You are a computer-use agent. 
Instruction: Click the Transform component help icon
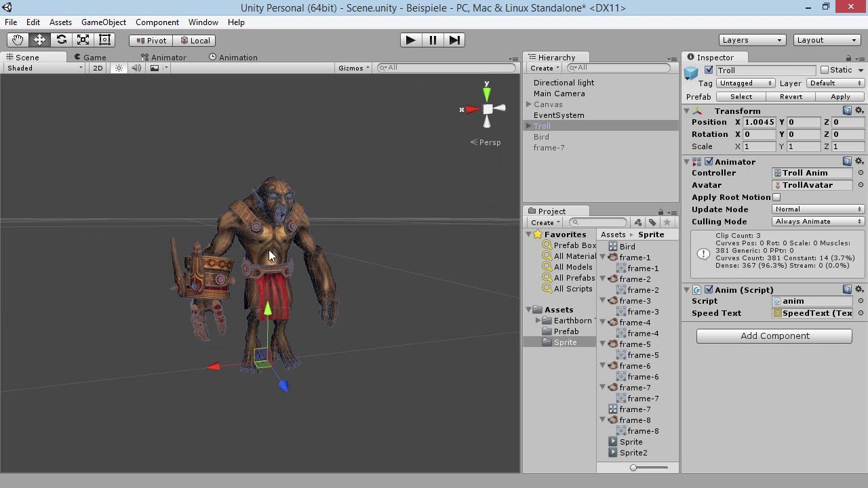pyautogui.click(x=847, y=110)
